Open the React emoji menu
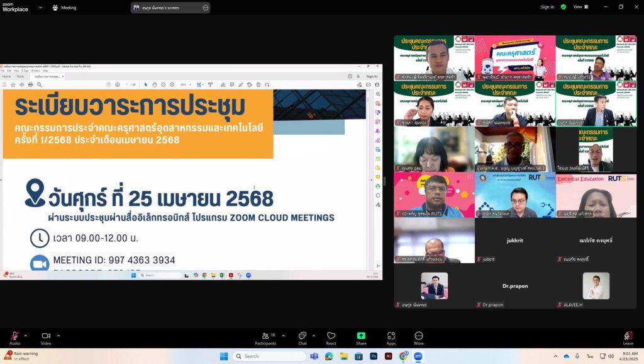Screen dimensions: 644x364 tap(331, 338)
